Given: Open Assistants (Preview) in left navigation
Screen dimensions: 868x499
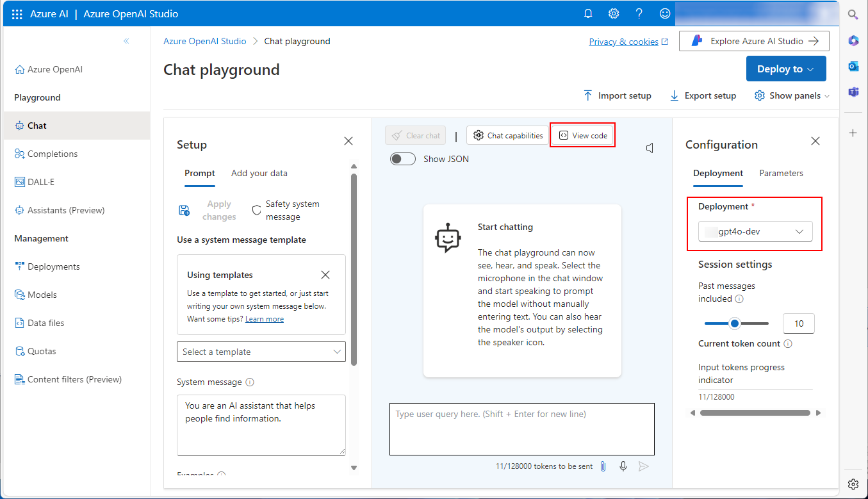Looking at the screenshot, I should (77, 210).
